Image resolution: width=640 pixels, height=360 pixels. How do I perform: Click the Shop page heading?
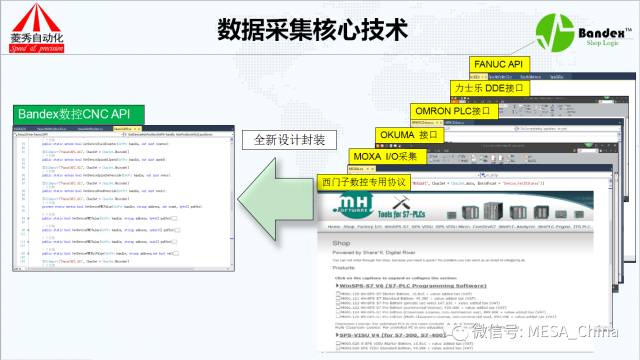click(x=341, y=243)
